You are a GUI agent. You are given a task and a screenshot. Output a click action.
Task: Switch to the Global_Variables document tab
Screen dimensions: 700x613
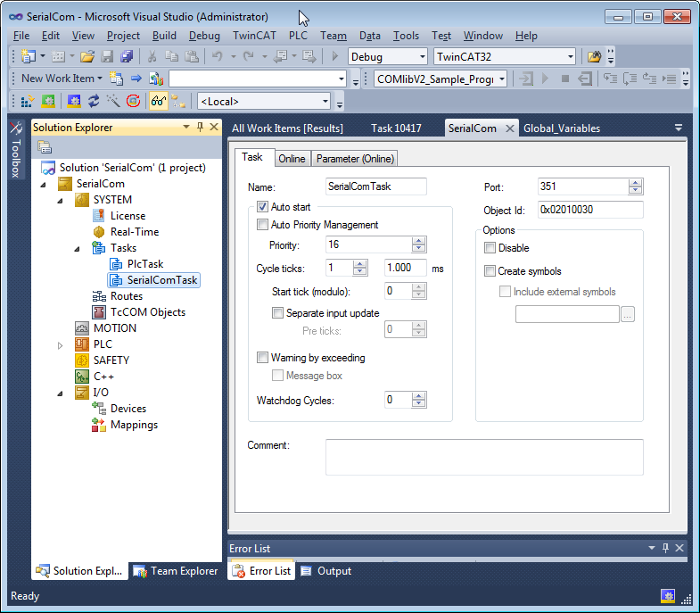point(562,128)
